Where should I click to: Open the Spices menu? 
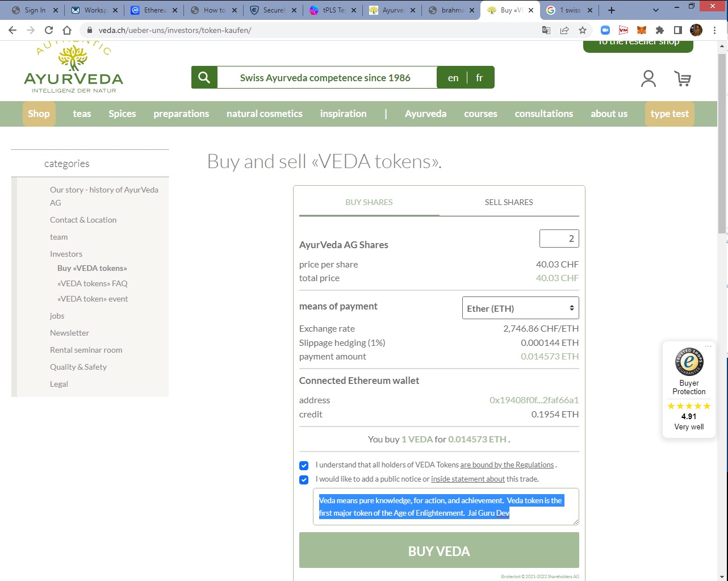(122, 114)
